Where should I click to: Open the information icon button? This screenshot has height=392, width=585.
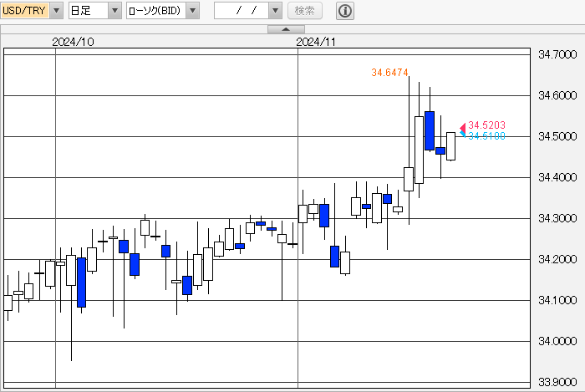click(x=345, y=10)
